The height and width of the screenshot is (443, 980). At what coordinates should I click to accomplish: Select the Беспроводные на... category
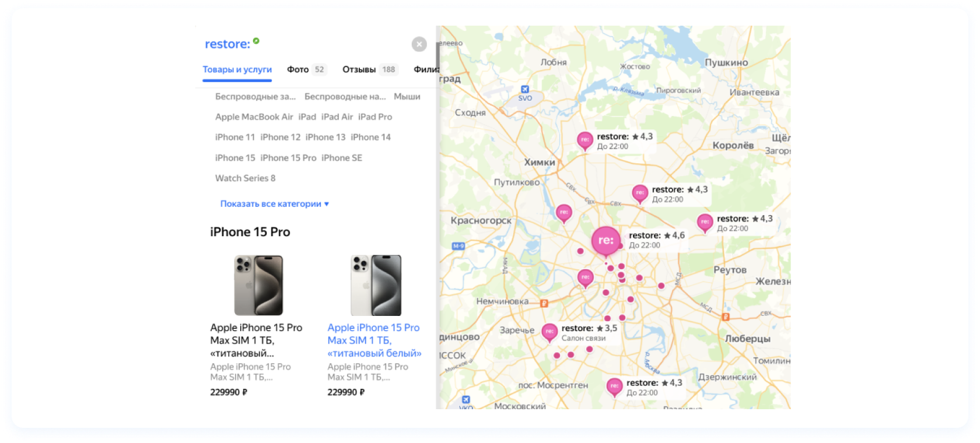click(x=345, y=96)
